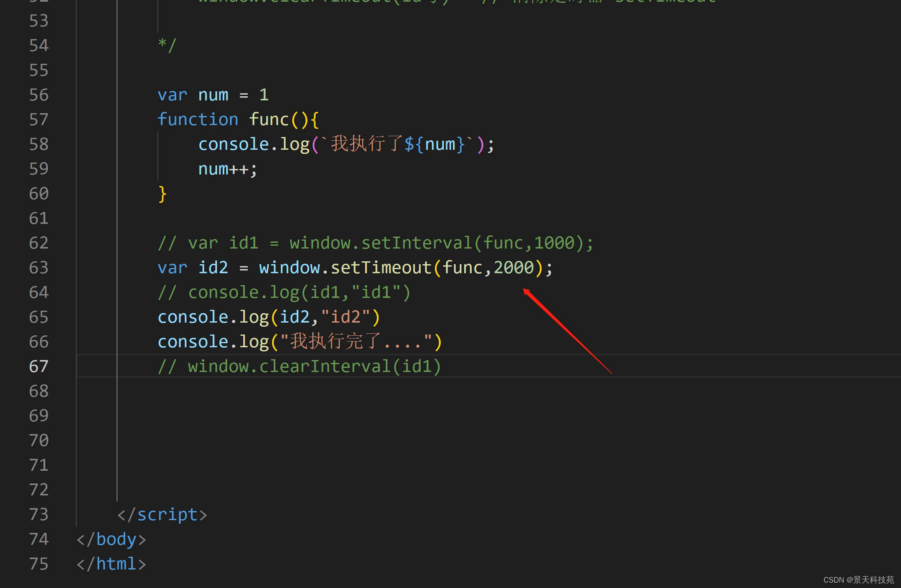Viewport: 901px width, 588px height.
Task: Click line number 73 in the gutter
Action: pos(39,515)
